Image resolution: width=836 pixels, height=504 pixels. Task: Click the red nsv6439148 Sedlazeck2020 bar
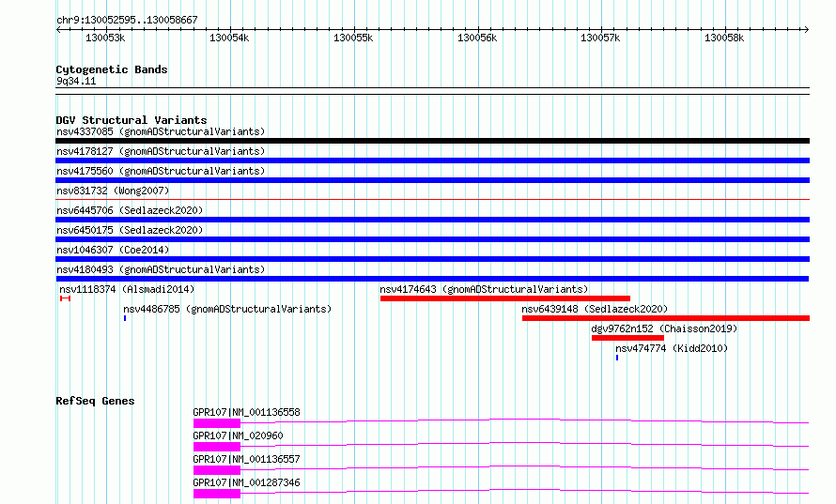coord(666,318)
